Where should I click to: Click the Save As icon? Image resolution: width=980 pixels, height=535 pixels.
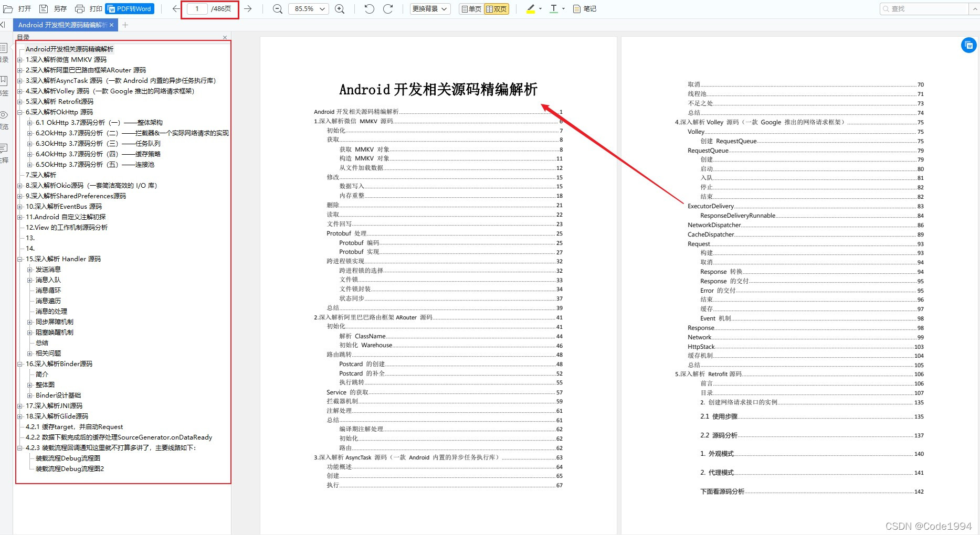pos(44,9)
